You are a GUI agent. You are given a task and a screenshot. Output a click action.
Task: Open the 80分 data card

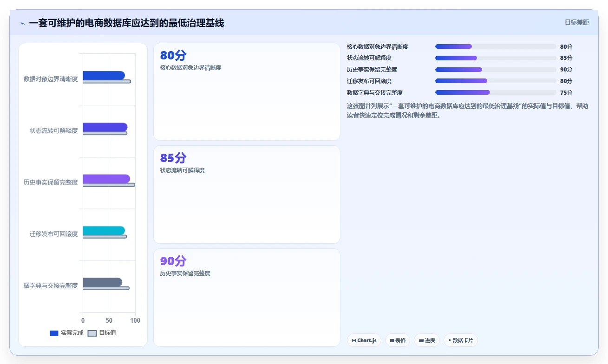coord(247,92)
